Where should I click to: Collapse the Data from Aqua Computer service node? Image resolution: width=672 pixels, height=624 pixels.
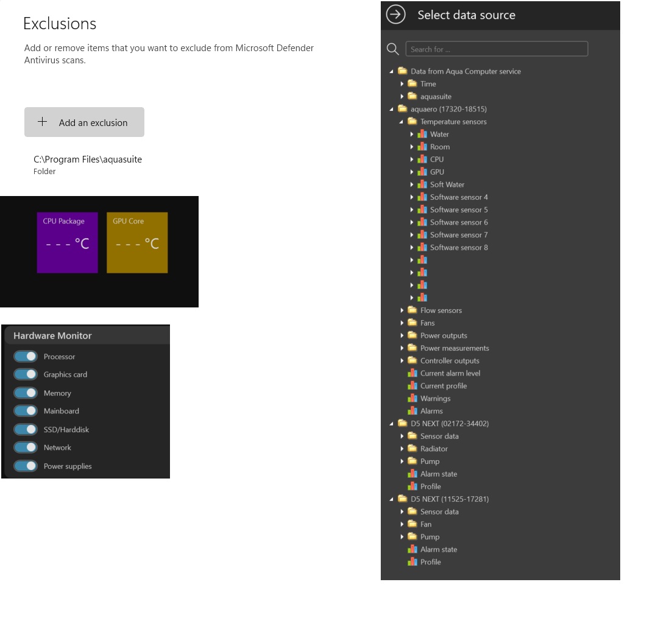[391, 71]
